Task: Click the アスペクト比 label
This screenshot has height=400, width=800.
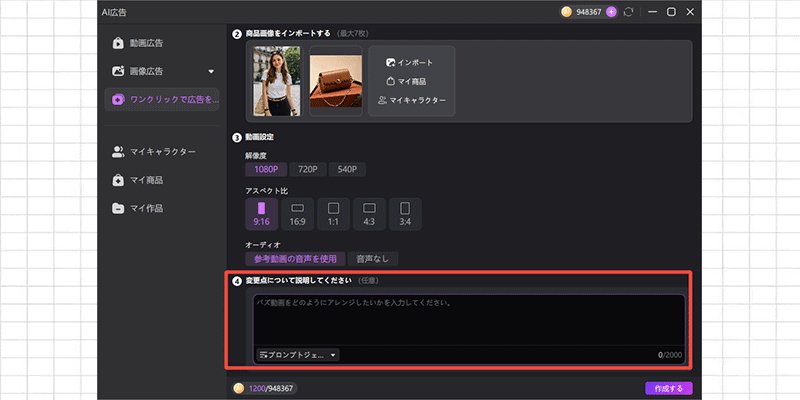Action: click(266, 190)
